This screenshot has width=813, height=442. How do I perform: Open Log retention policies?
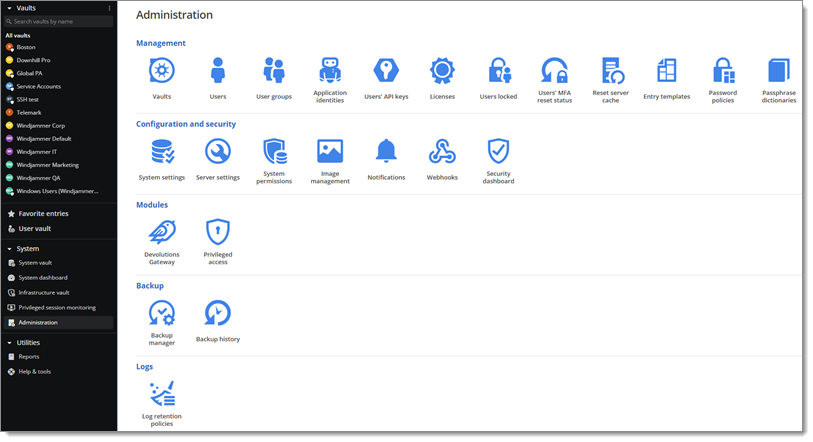[162, 392]
